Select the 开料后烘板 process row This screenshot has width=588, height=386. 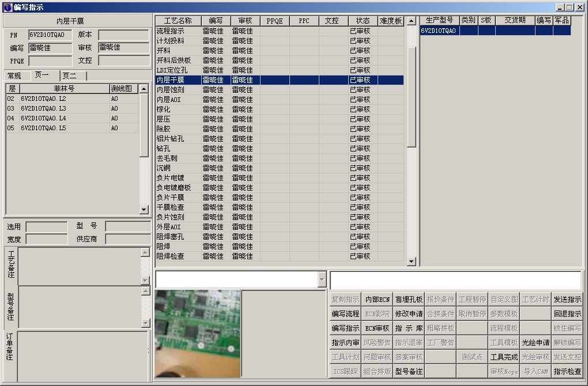pos(280,60)
